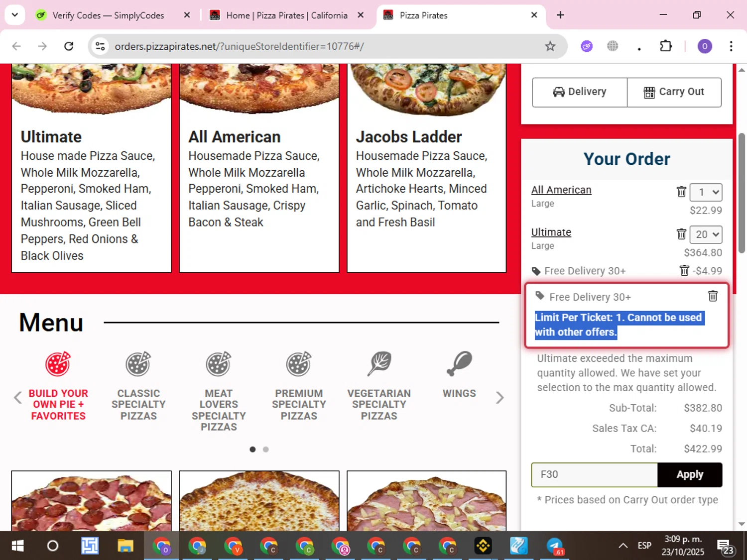
Task: Close the Home Pizza Pirates California tab
Action: pyautogui.click(x=360, y=15)
